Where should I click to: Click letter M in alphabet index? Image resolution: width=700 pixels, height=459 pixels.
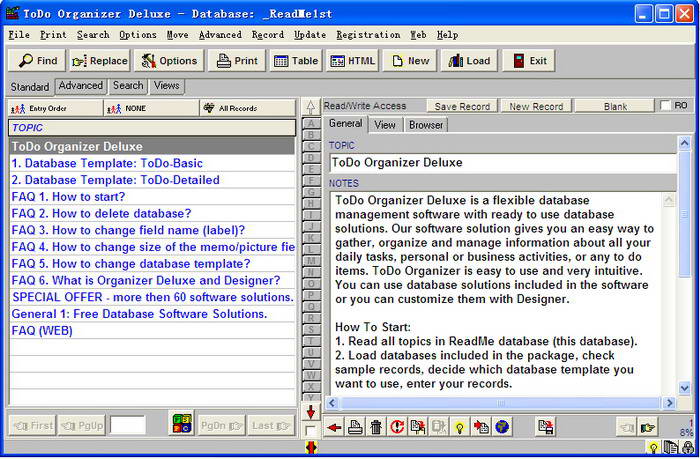311,261
